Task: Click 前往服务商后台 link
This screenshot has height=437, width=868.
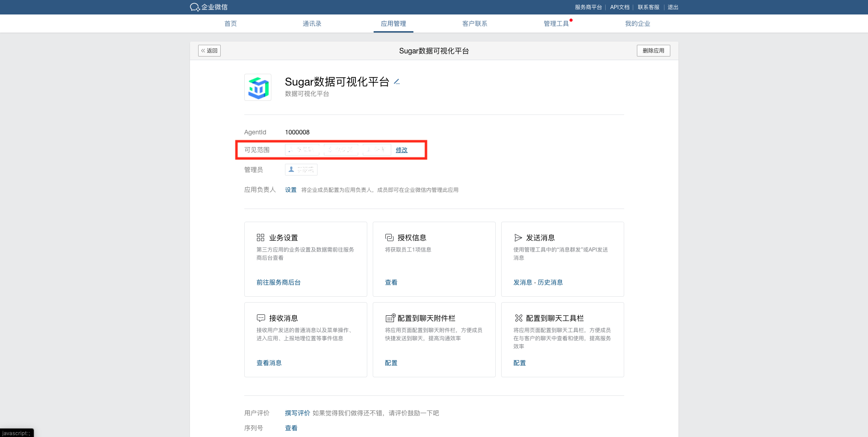Action: click(279, 282)
